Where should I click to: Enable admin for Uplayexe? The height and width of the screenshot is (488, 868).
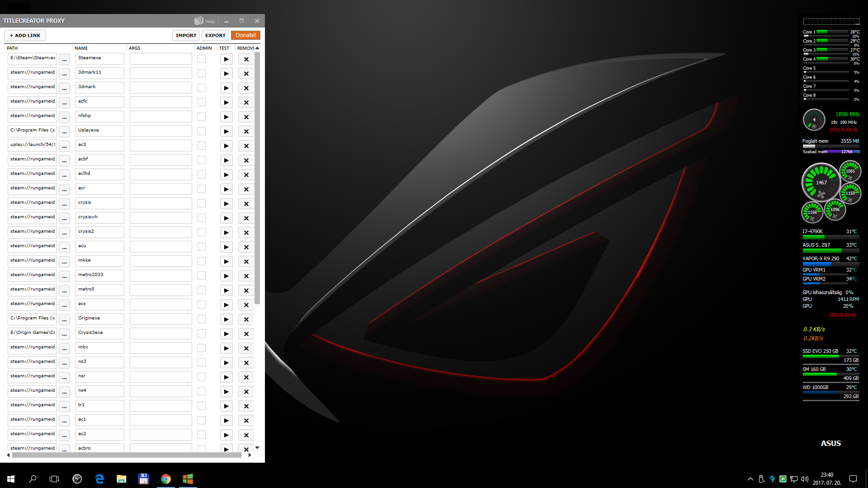(202, 131)
